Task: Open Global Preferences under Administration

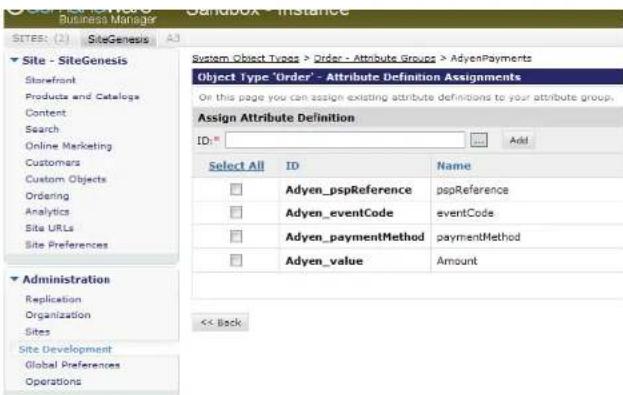Action: pos(72,365)
